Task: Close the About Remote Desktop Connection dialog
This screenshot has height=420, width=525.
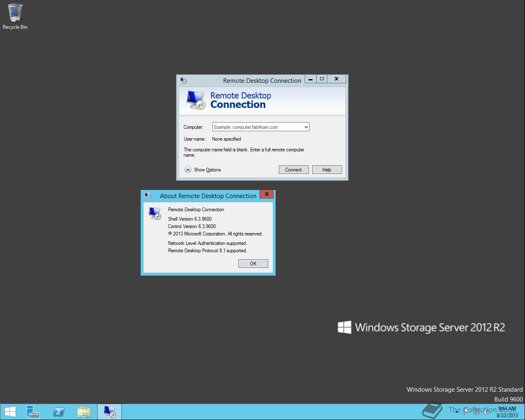Action: (267, 194)
